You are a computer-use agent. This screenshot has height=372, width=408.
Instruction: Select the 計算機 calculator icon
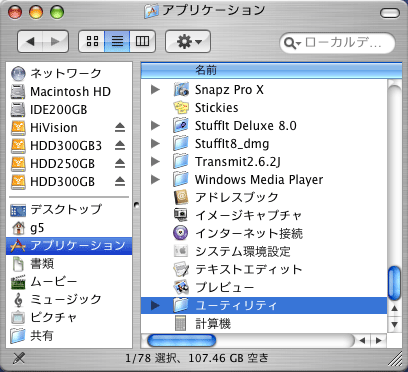pos(181,323)
